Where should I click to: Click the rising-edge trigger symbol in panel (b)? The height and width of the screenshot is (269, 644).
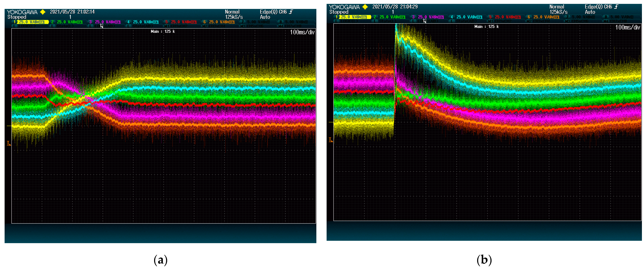pyautogui.click(x=616, y=7)
